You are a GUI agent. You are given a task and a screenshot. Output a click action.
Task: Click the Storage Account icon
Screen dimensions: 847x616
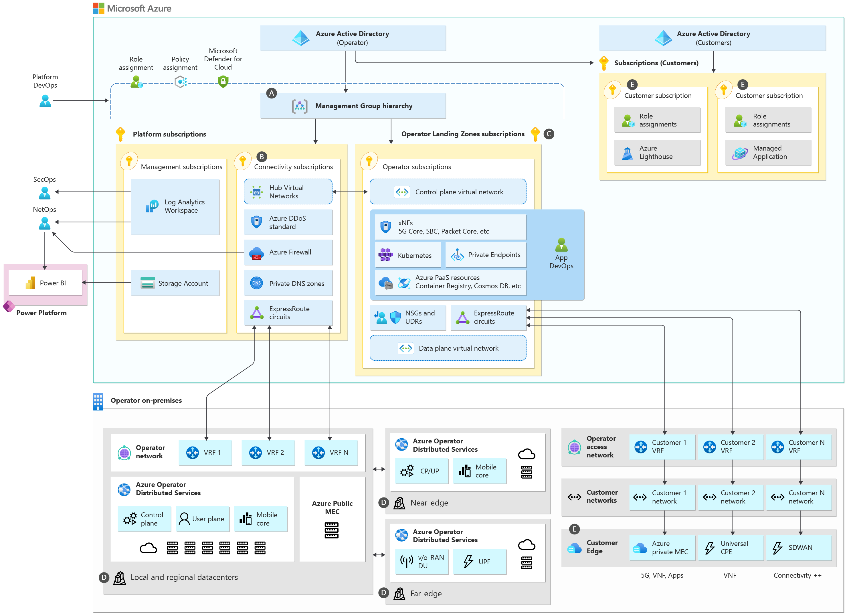pyautogui.click(x=148, y=283)
